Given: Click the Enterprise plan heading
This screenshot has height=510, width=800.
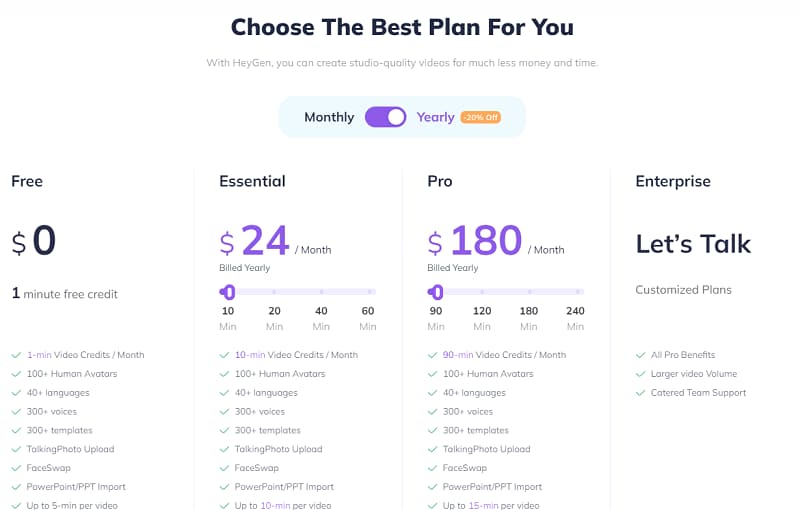Looking at the screenshot, I should [673, 181].
